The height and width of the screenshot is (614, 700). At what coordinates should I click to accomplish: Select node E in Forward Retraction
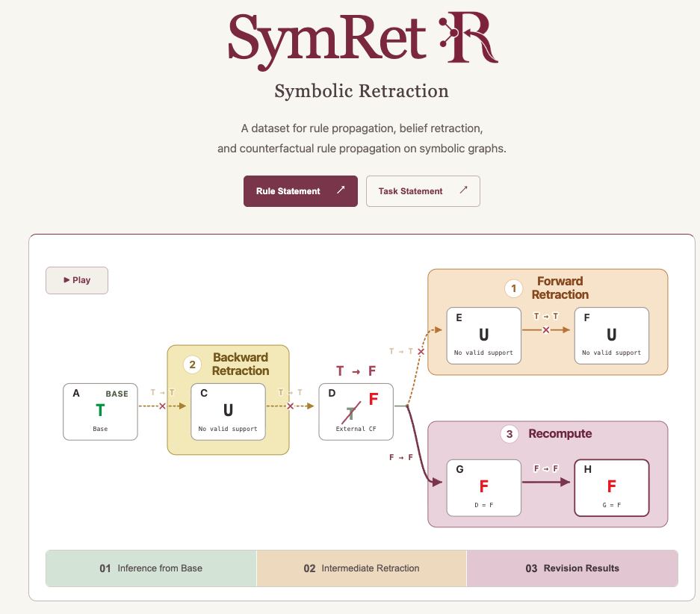tap(484, 335)
